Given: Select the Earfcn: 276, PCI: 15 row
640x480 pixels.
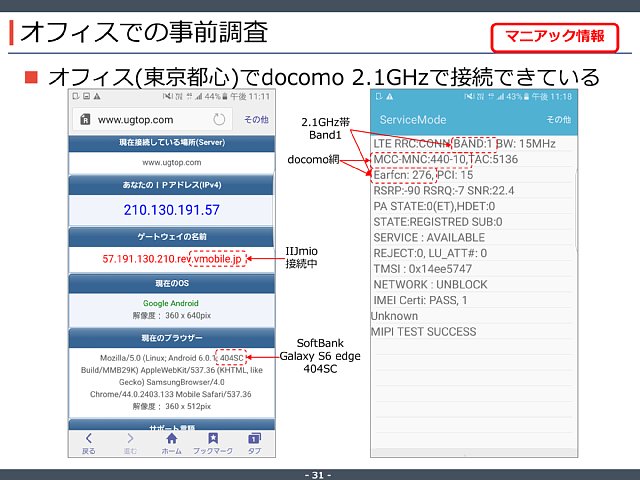Looking at the screenshot, I should coord(473,175).
